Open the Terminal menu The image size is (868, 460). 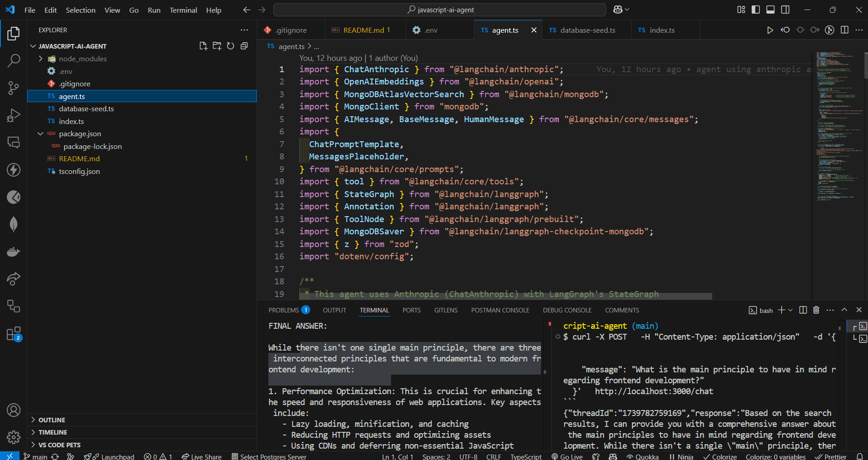183,10
